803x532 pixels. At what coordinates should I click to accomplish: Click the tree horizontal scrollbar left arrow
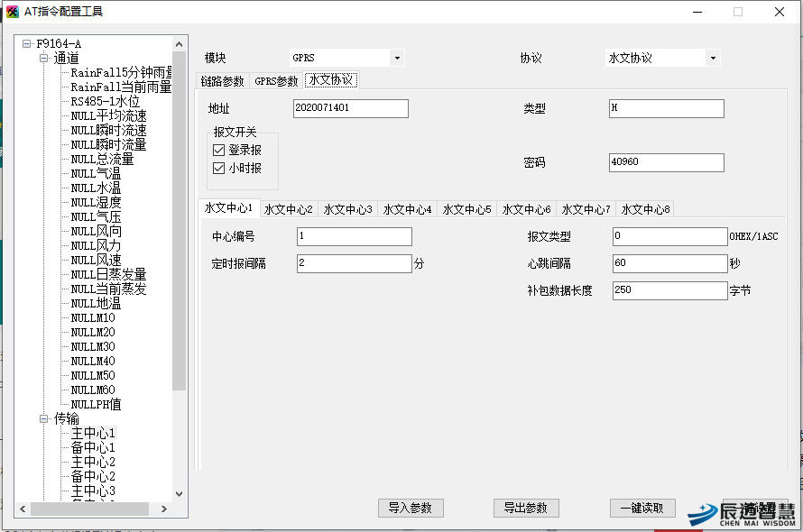click(23, 509)
